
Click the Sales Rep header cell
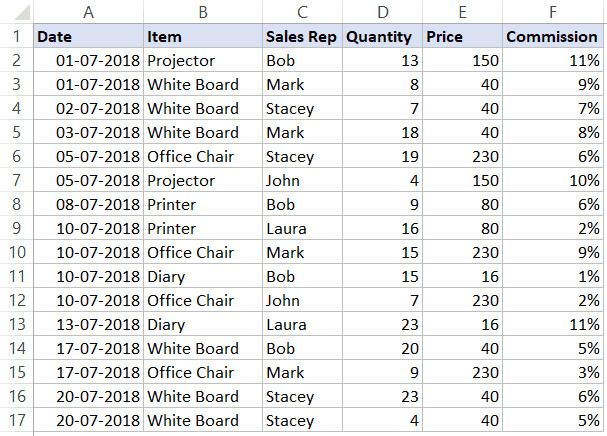point(301,37)
